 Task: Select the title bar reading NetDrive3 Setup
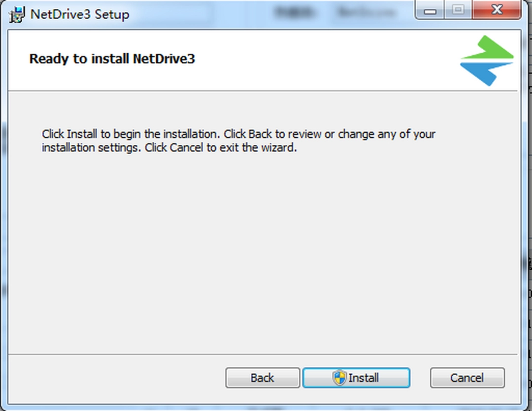[x=79, y=15]
